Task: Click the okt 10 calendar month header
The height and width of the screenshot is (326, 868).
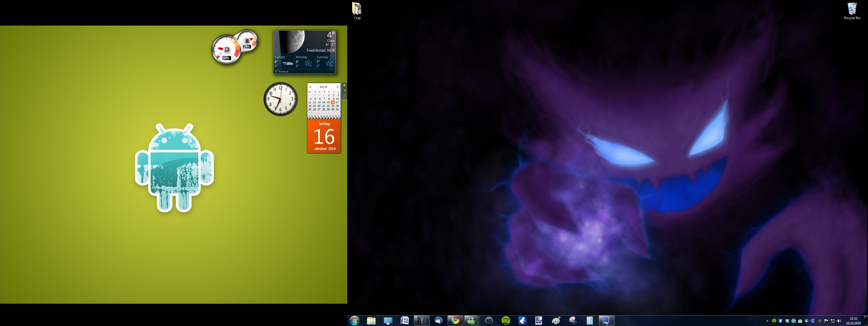Action: [x=324, y=87]
